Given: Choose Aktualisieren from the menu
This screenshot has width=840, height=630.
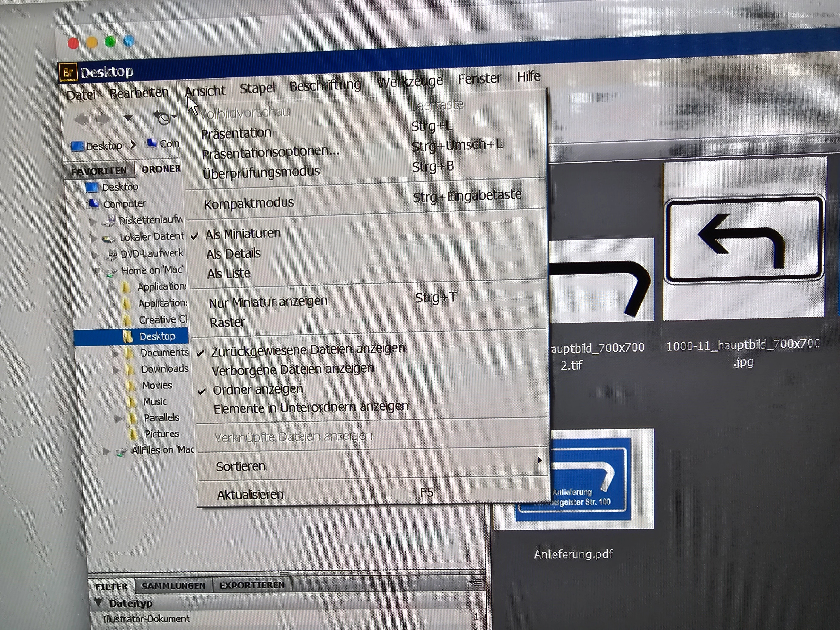Looking at the screenshot, I should 250,495.
